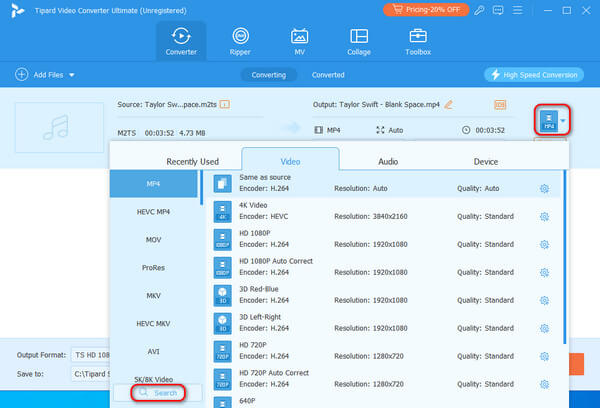The image size is (600, 408).
Task: Select the 3D Red-Blue preset icon
Action: 222,295
